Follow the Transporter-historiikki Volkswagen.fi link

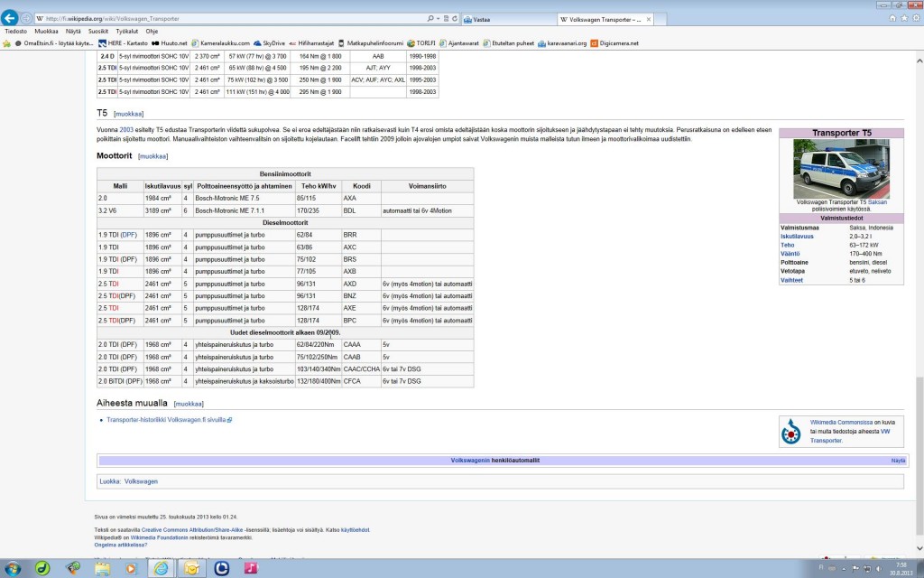click(x=167, y=420)
